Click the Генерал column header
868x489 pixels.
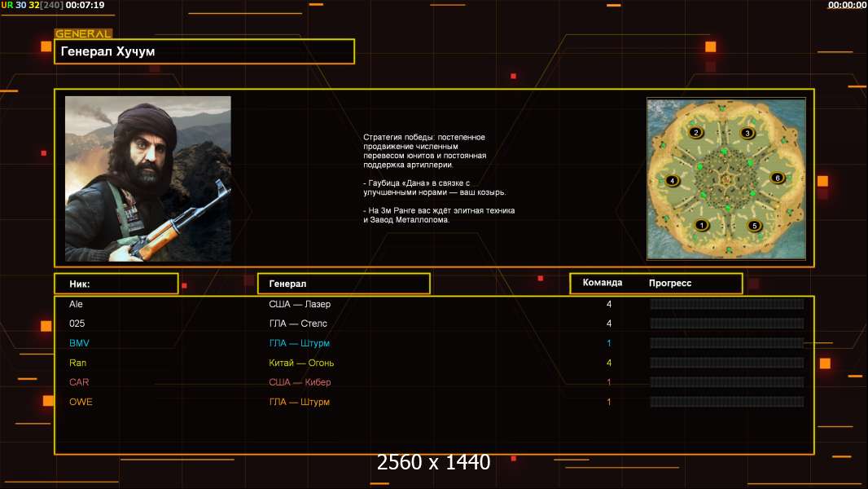(343, 284)
